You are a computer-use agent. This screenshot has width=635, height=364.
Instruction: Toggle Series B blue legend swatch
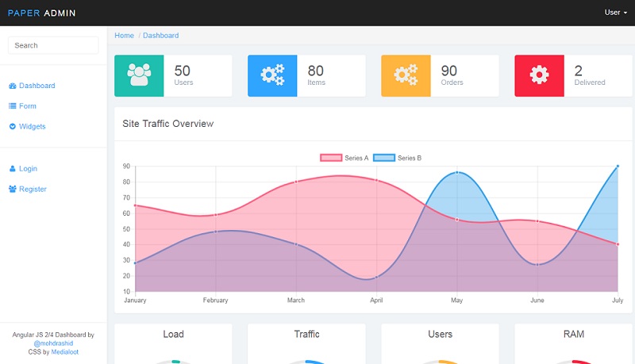384,158
